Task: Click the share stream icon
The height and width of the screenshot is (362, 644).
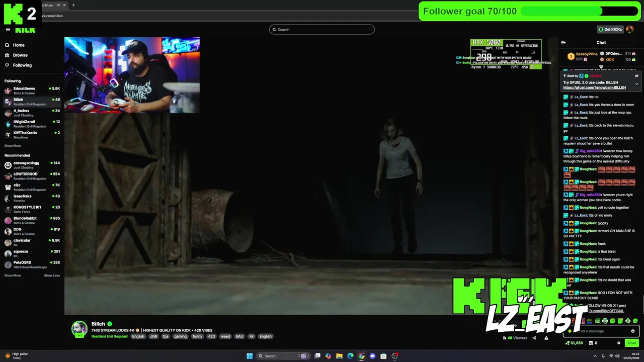Action: click(534, 338)
